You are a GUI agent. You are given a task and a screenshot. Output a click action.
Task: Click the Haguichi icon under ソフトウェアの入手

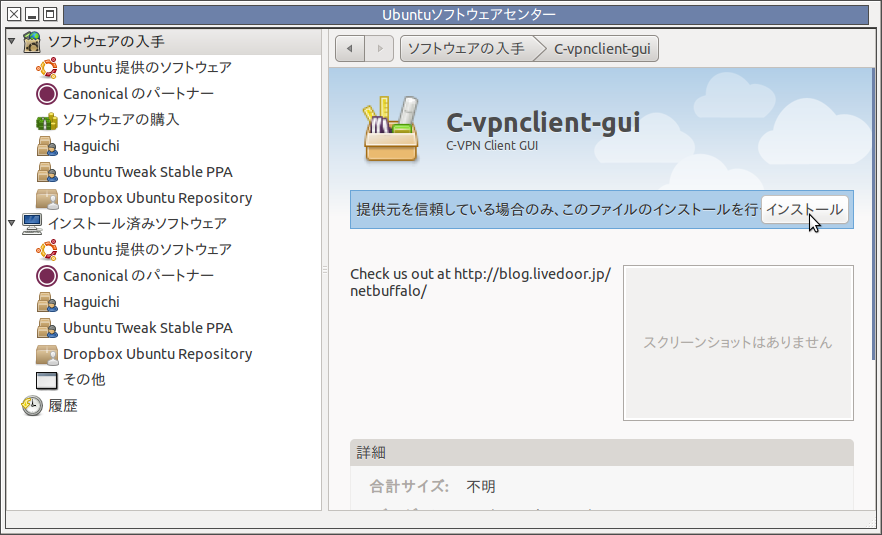pos(47,146)
